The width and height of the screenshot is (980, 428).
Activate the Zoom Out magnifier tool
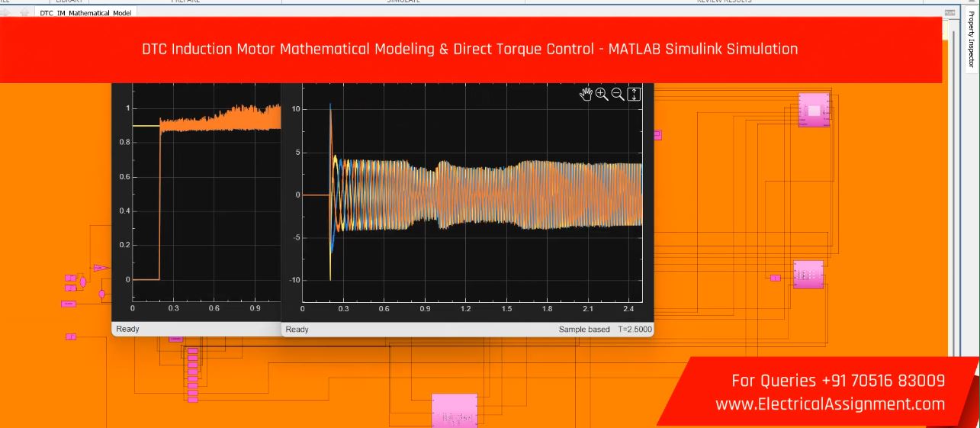618,94
